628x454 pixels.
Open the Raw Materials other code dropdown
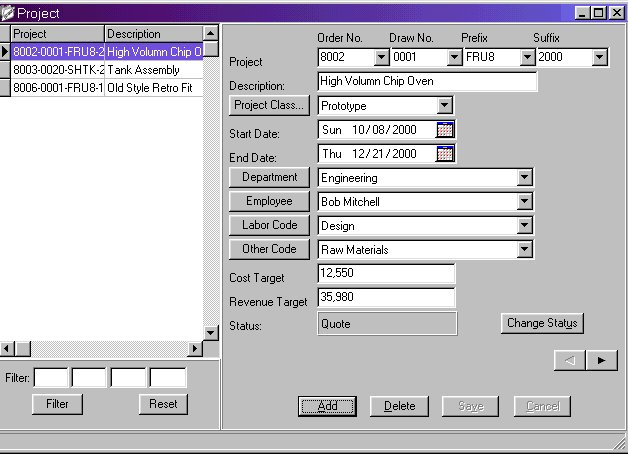(x=524, y=249)
